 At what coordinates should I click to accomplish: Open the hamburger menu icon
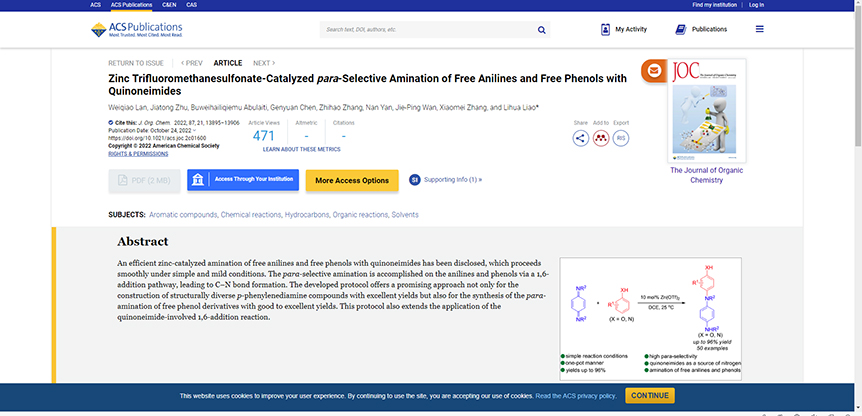759,29
